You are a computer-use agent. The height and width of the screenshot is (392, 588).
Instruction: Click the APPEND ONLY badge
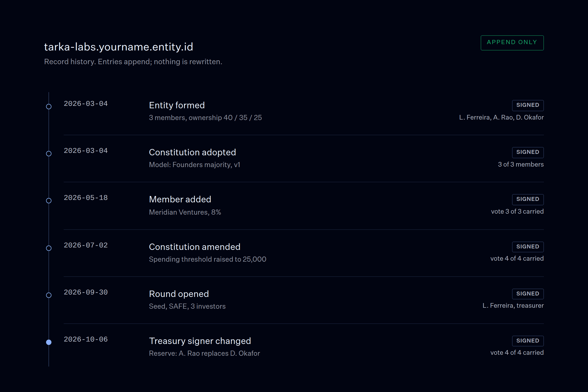512,43
